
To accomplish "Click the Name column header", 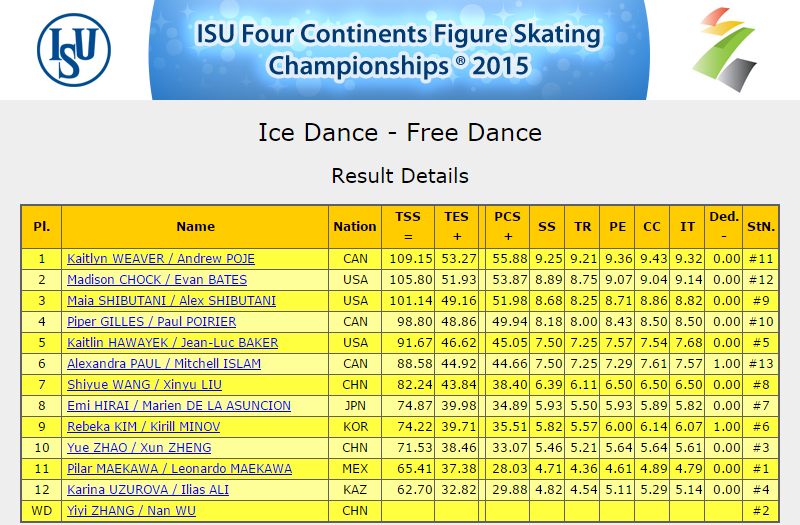I will (x=195, y=227).
